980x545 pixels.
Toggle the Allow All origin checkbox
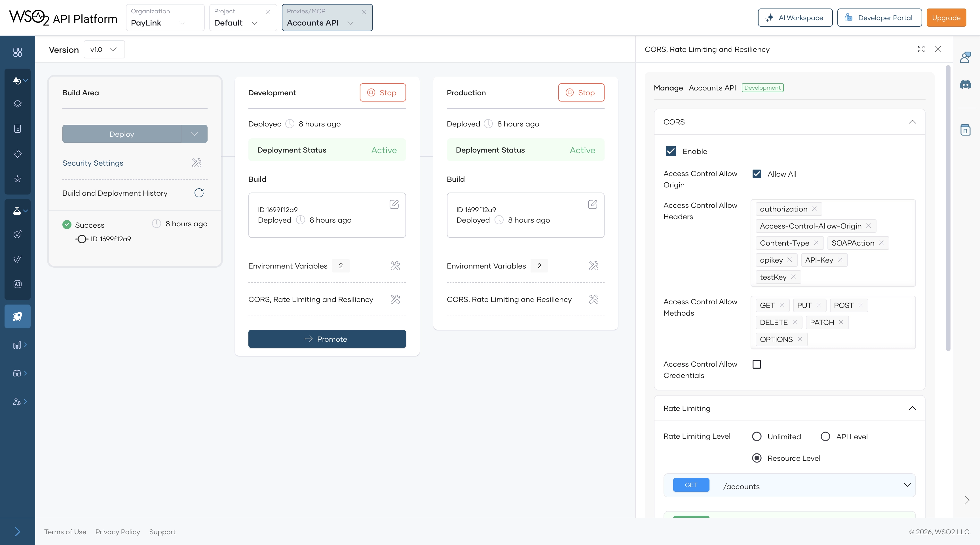click(x=757, y=174)
